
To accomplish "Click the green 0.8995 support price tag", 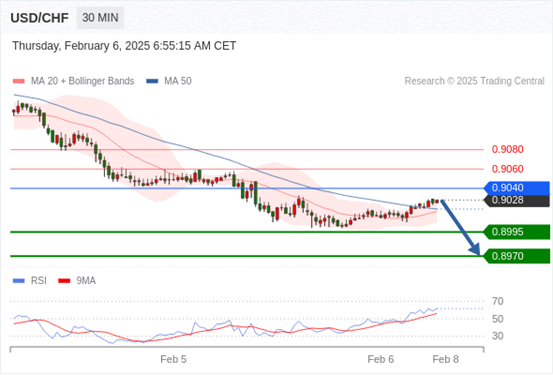I will 517,232.
